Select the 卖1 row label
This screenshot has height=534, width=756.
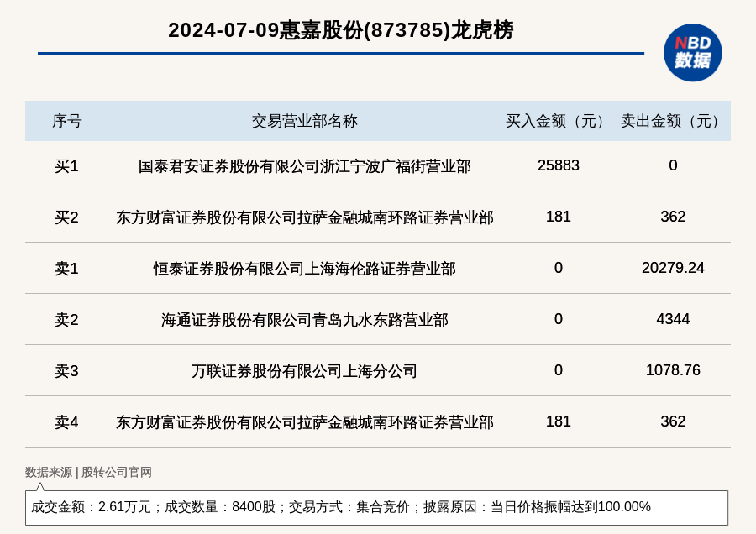(66, 269)
